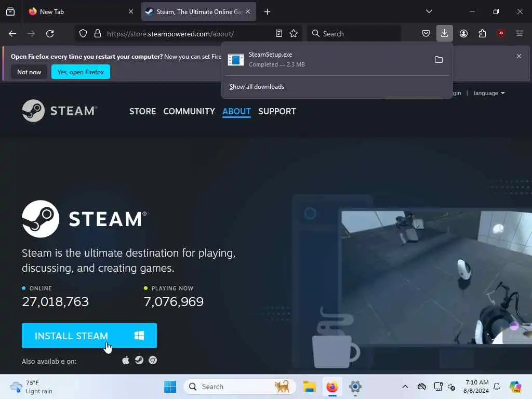This screenshot has height=399, width=532.
Task: Open the Firefox hamburger menu
Action: tap(520, 33)
